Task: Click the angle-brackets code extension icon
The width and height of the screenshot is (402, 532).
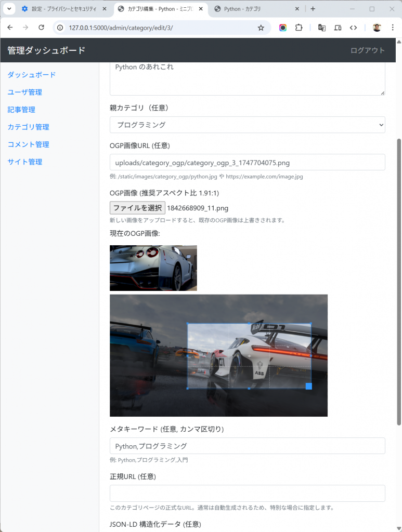Action: (x=354, y=28)
